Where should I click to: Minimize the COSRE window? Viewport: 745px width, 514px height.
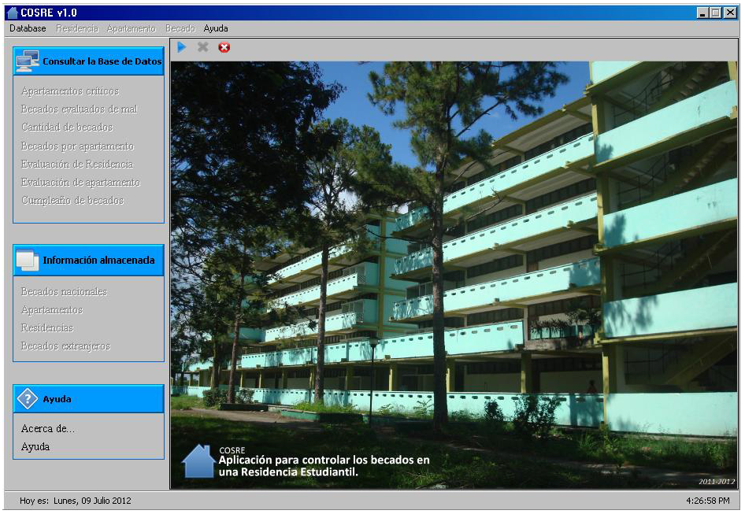[x=703, y=13]
